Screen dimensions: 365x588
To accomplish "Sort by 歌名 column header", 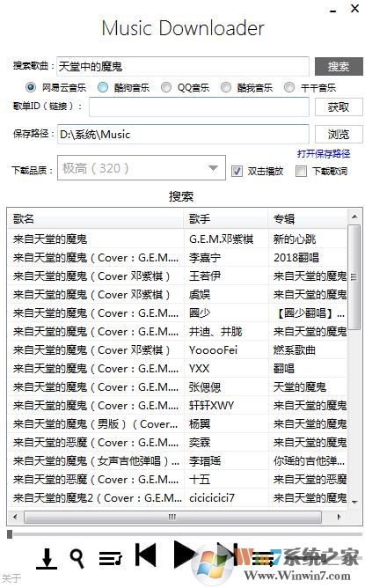I will coord(96,218).
